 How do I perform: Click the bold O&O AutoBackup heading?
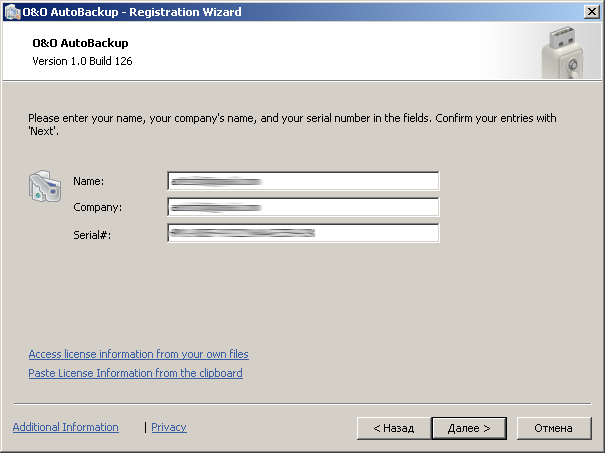pos(80,44)
